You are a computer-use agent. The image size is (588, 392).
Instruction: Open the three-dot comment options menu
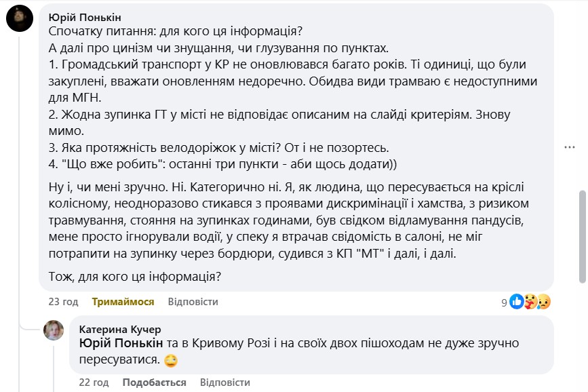point(570,146)
